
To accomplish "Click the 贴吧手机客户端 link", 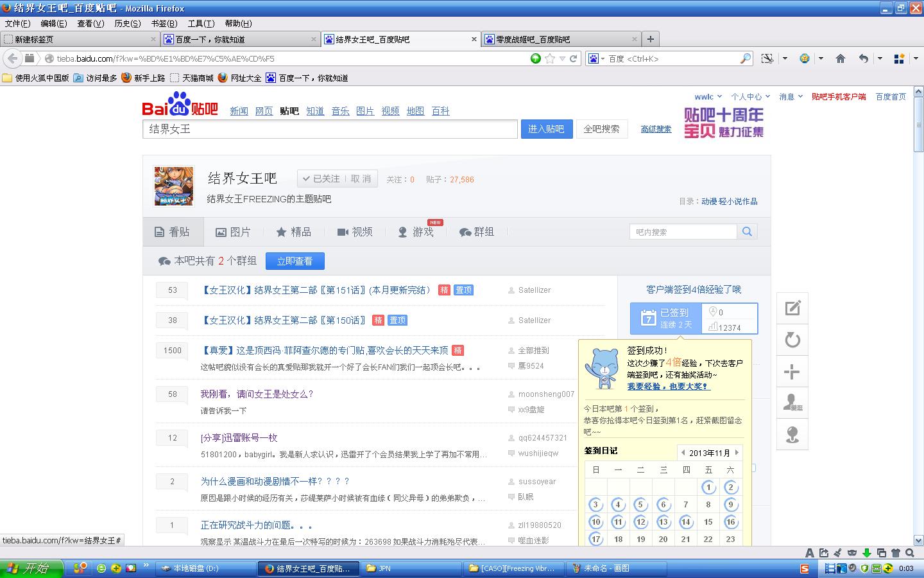I will point(839,97).
